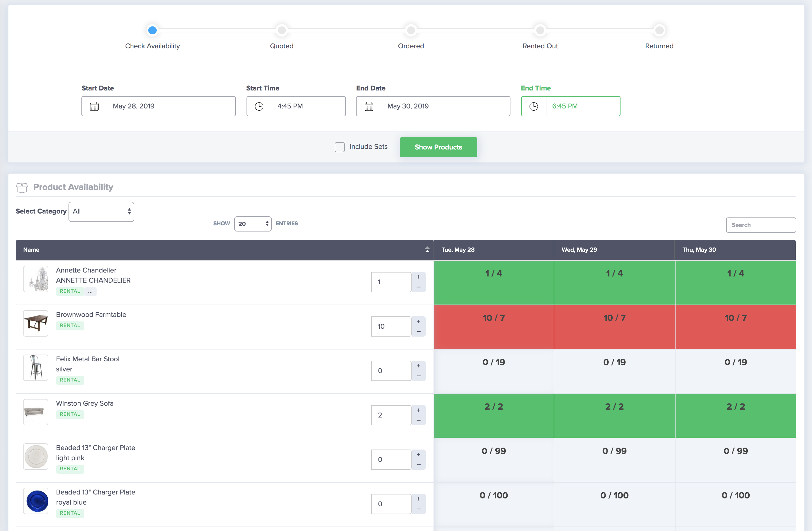Viewport: 812px width, 531px height.
Task: Click the clock icon for Start Time
Action: pyautogui.click(x=259, y=106)
